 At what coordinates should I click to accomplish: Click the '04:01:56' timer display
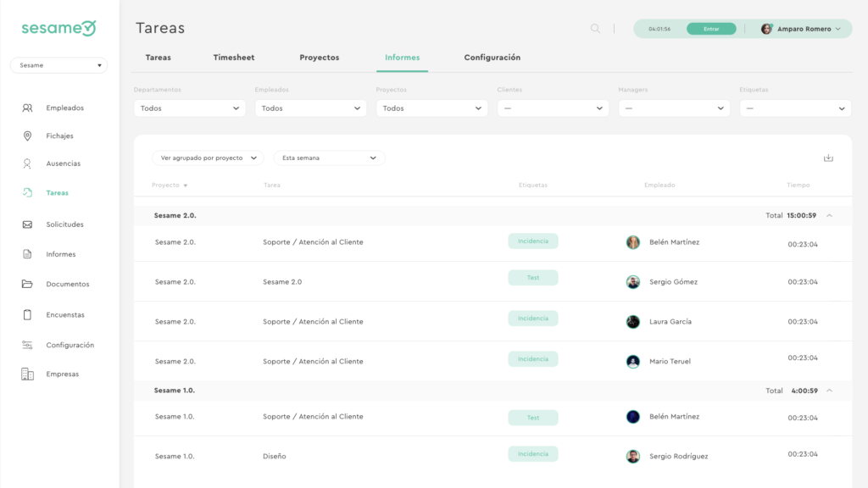coord(659,29)
